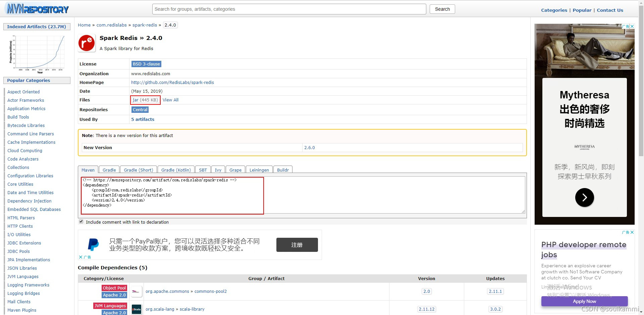
Task: Download the jar (445 KB) file
Action: coord(145,100)
